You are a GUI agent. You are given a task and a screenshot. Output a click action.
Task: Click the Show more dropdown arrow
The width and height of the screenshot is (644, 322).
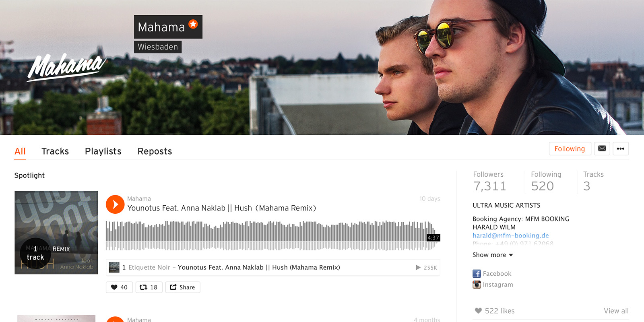511,255
